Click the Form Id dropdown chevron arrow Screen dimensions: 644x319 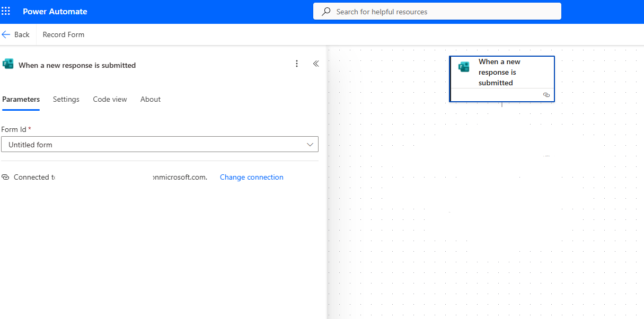310,144
